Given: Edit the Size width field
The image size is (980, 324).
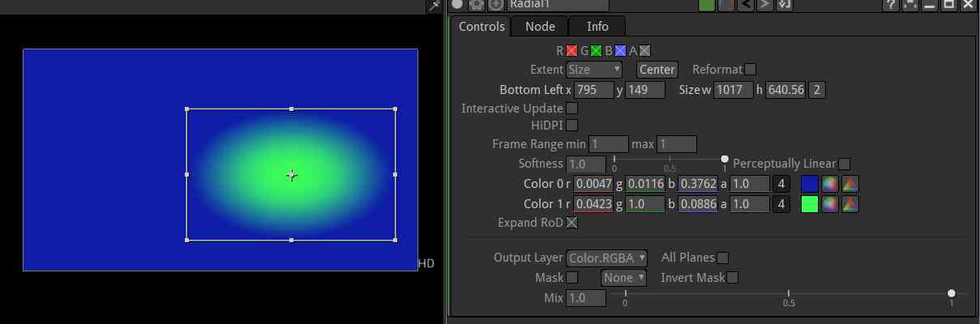Looking at the screenshot, I should (734, 90).
